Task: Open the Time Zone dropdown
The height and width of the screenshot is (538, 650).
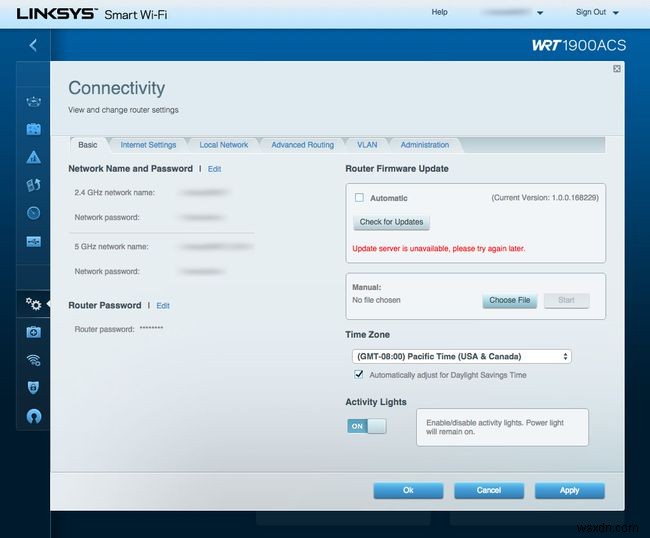Action: (x=461, y=356)
